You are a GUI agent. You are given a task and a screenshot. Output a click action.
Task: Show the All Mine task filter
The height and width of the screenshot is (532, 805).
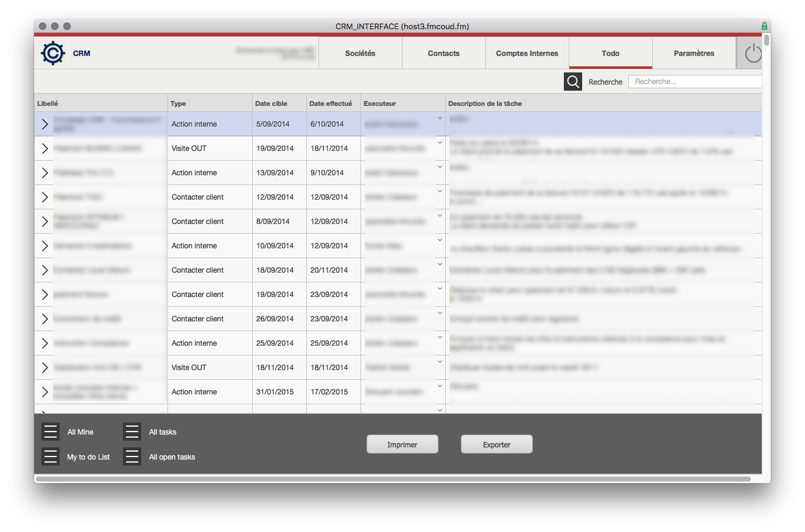coord(80,432)
